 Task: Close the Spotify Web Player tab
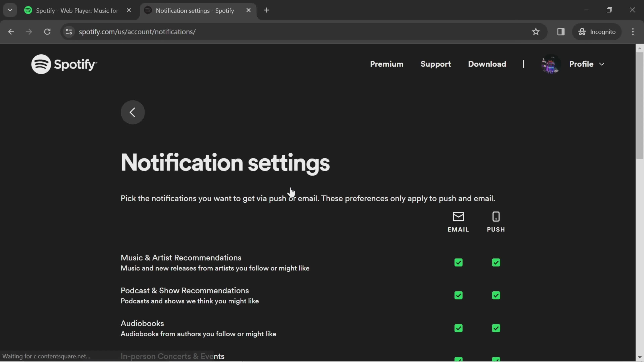click(x=129, y=10)
